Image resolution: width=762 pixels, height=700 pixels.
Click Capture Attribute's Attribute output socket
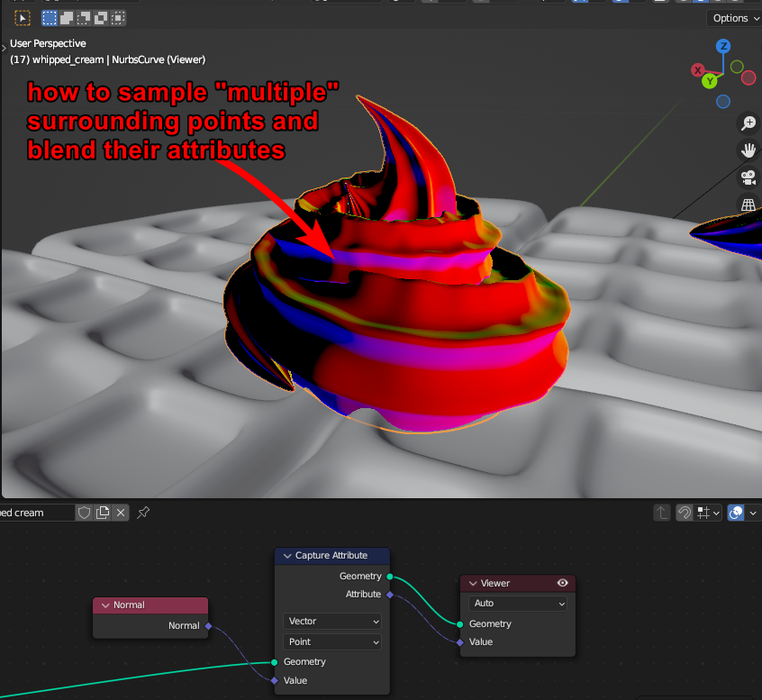click(390, 595)
